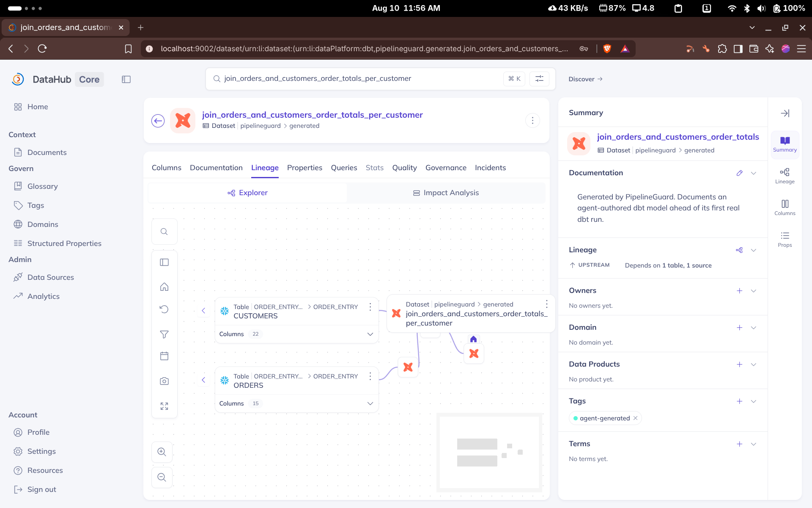This screenshot has width=812, height=508.
Task: Click the camera screenshot icon
Action: pyautogui.click(x=164, y=381)
